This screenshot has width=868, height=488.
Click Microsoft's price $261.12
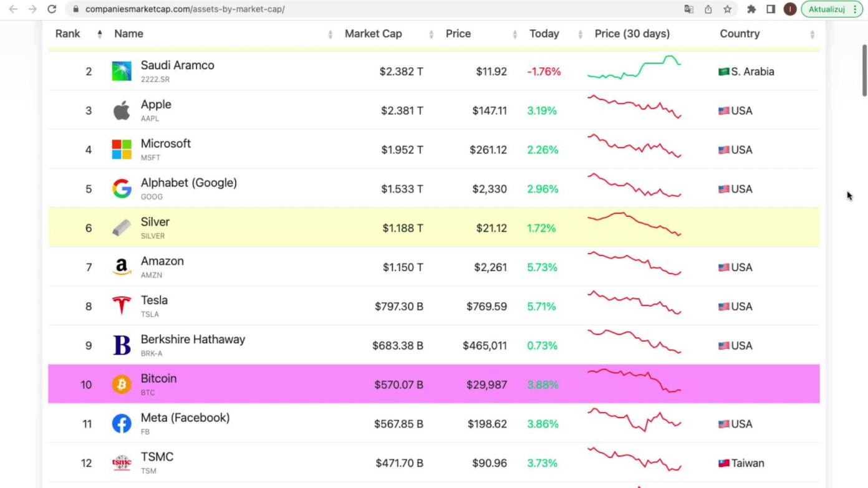point(488,150)
